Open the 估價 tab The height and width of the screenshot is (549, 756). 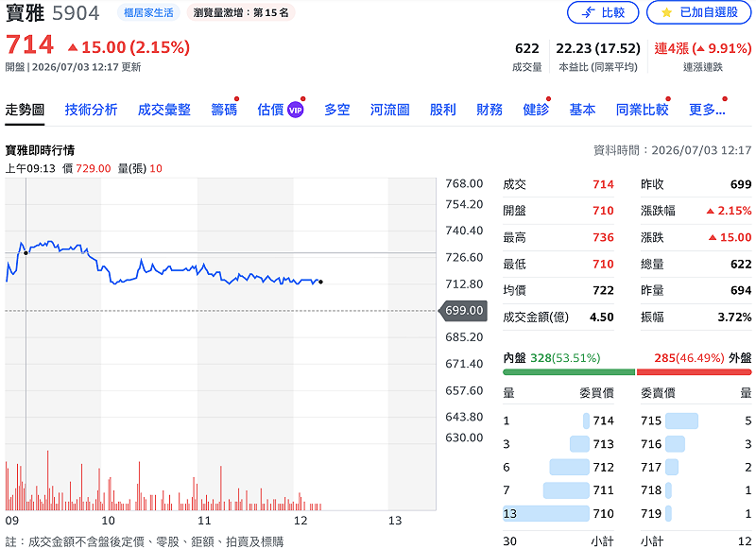point(270,110)
